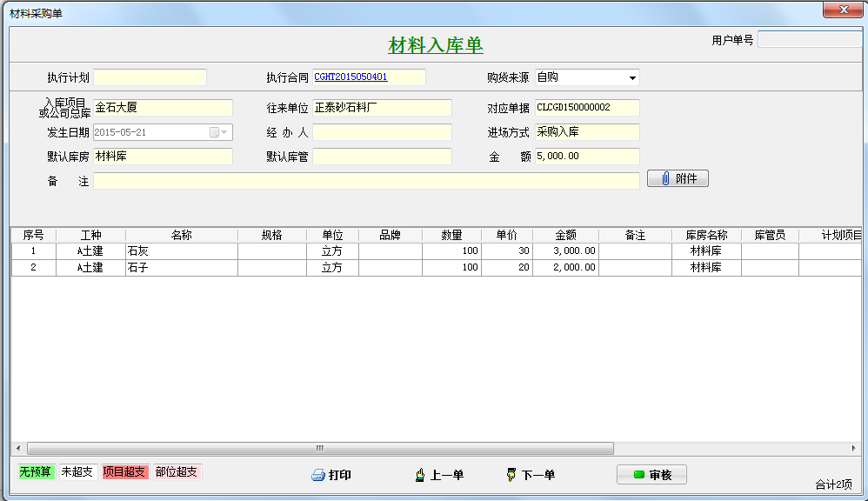The image size is (868, 501).
Task: Click the 部位超支 pink legend swatch
Action: point(177,472)
